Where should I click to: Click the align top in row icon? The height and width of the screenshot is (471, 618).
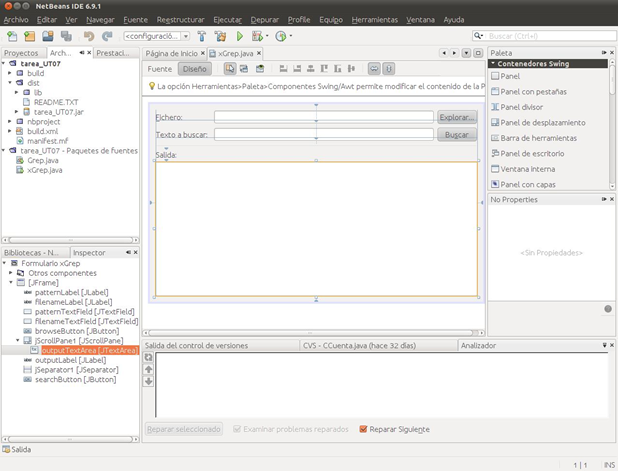pyautogui.click(x=324, y=69)
